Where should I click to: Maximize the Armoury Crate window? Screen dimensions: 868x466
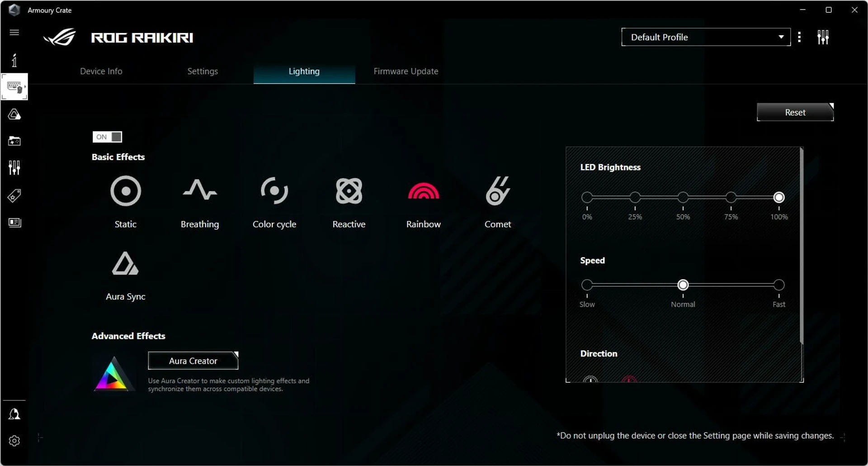(x=829, y=10)
